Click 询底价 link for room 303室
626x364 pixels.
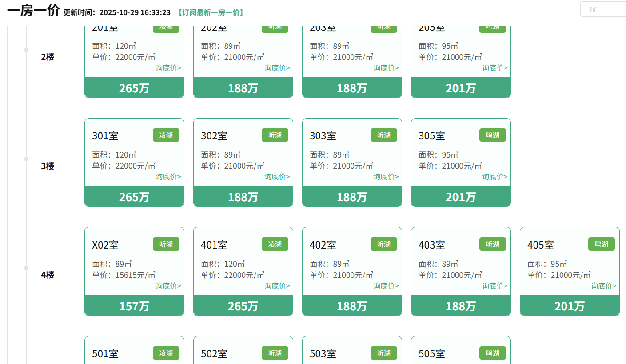386,177
